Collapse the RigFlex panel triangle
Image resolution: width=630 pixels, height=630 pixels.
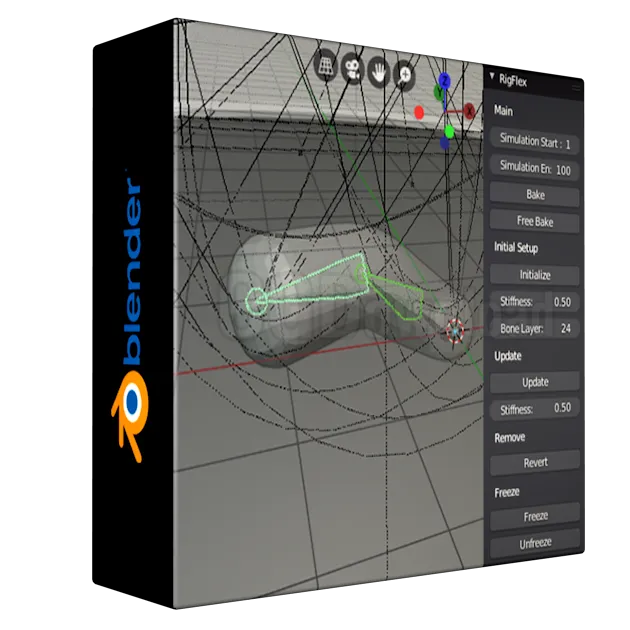(x=492, y=76)
